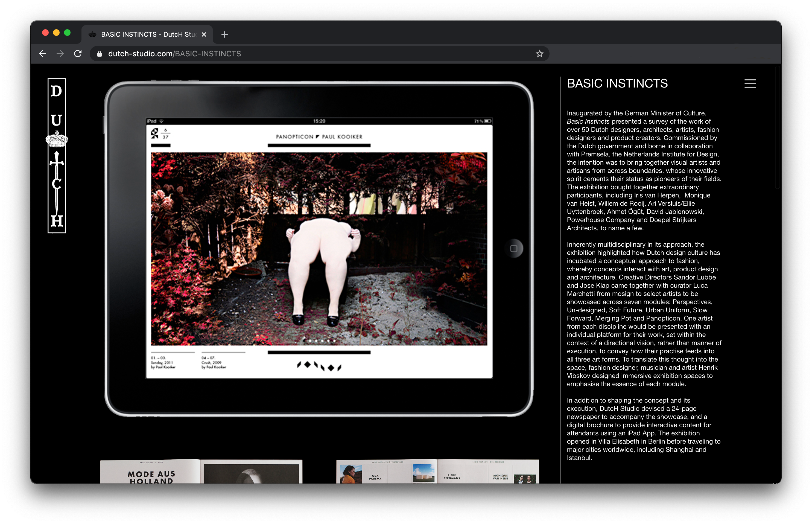Open the newspaper spread with Oda Pausma
The width and height of the screenshot is (812, 524).
click(437, 471)
